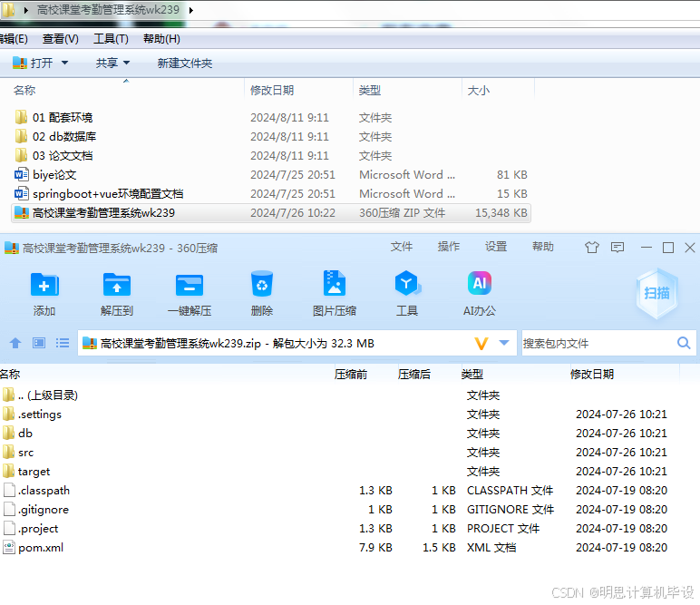Click the 共享 button in Explorer toolbar

coord(107,63)
